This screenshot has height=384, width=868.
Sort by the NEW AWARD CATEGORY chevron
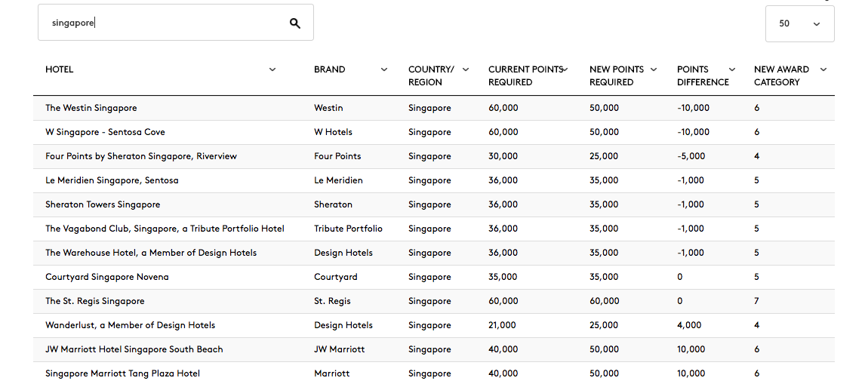823,69
